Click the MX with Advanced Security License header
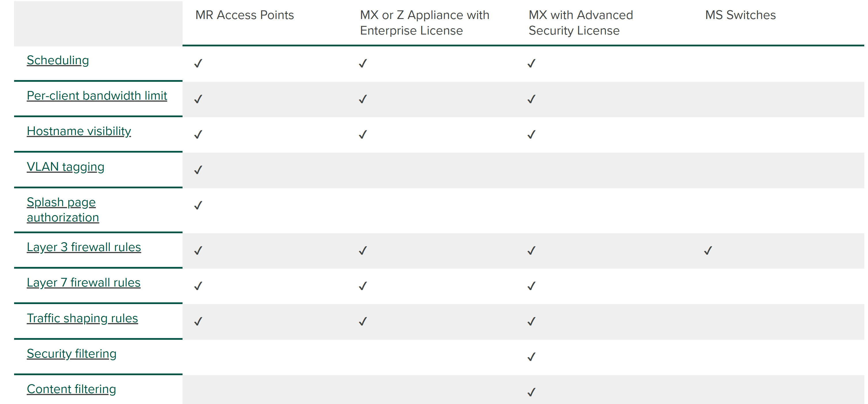868x404 pixels. [581, 22]
